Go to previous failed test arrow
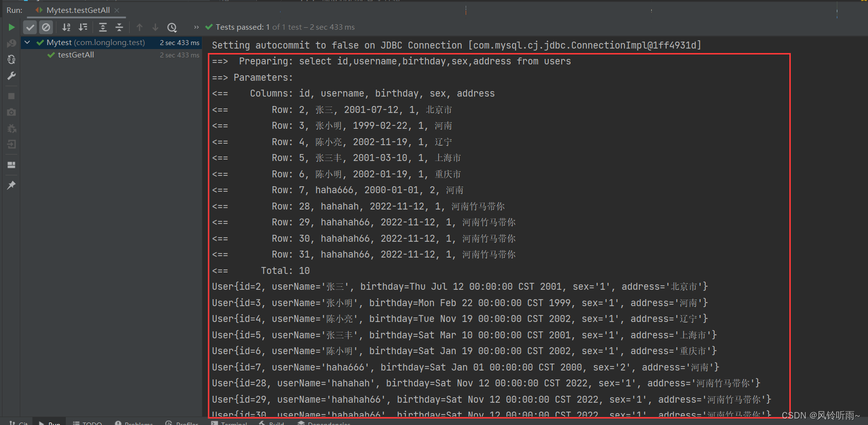 140,27
